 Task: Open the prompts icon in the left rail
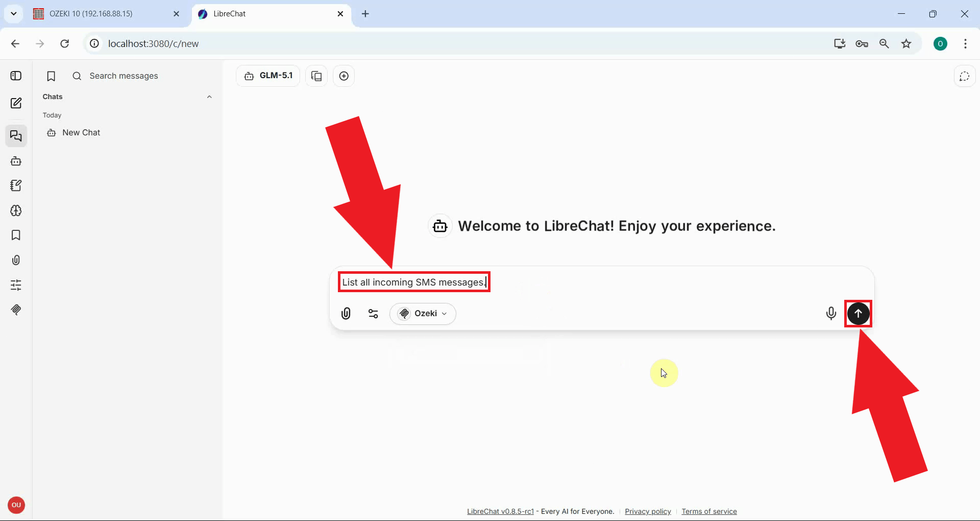(16, 185)
